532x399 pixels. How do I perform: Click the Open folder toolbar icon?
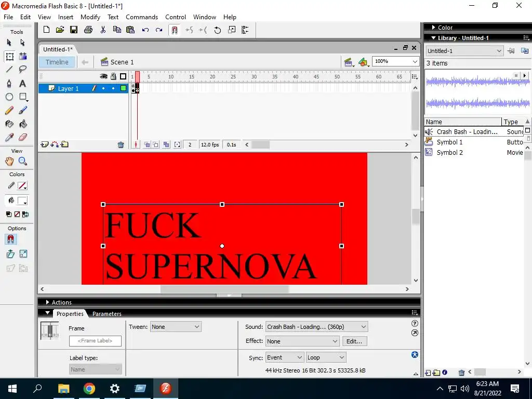tap(60, 30)
